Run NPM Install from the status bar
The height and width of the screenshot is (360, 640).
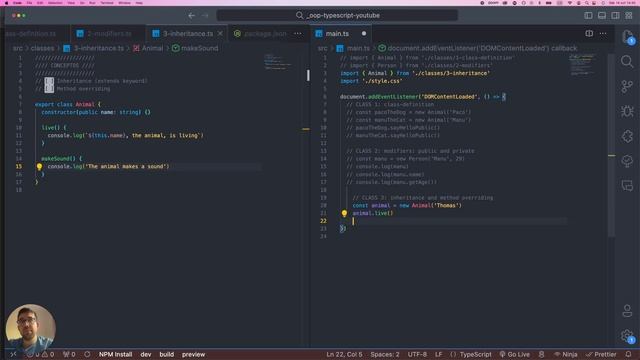click(116, 354)
